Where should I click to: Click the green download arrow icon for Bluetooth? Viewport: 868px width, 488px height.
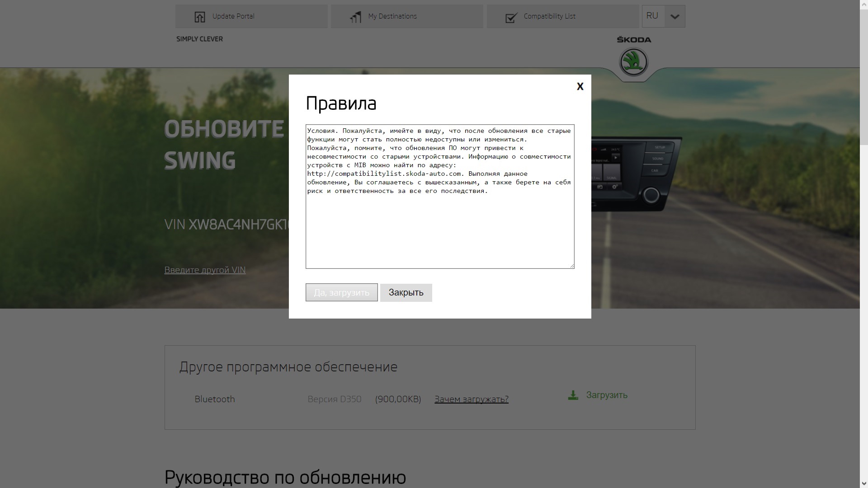pos(573,395)
